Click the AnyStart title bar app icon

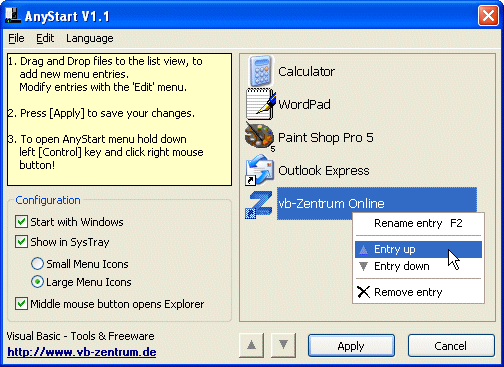pos(13,15)
